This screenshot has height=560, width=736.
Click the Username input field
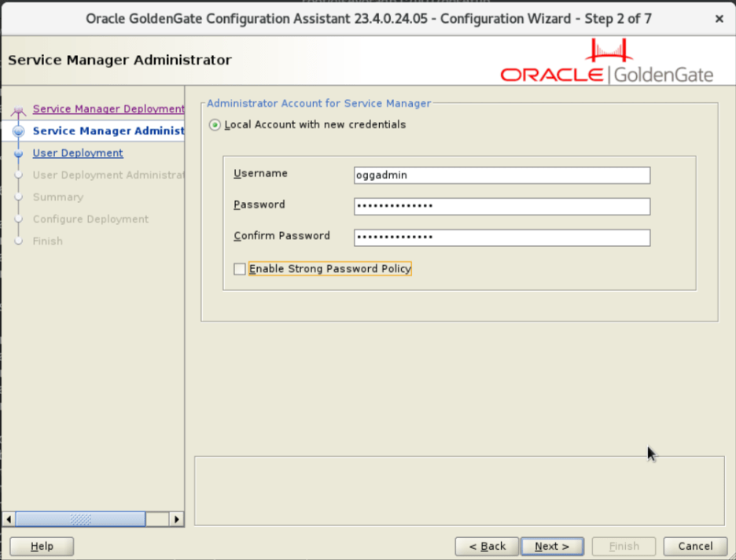[x=502, y=175]
